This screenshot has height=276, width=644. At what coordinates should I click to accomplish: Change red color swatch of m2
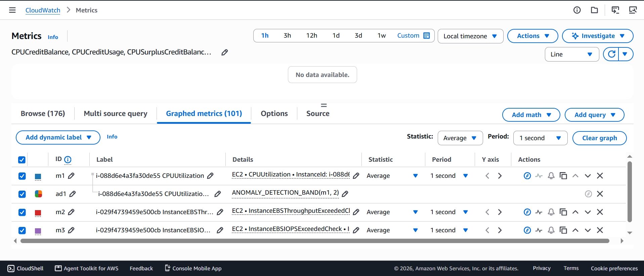tap(38, 212)
